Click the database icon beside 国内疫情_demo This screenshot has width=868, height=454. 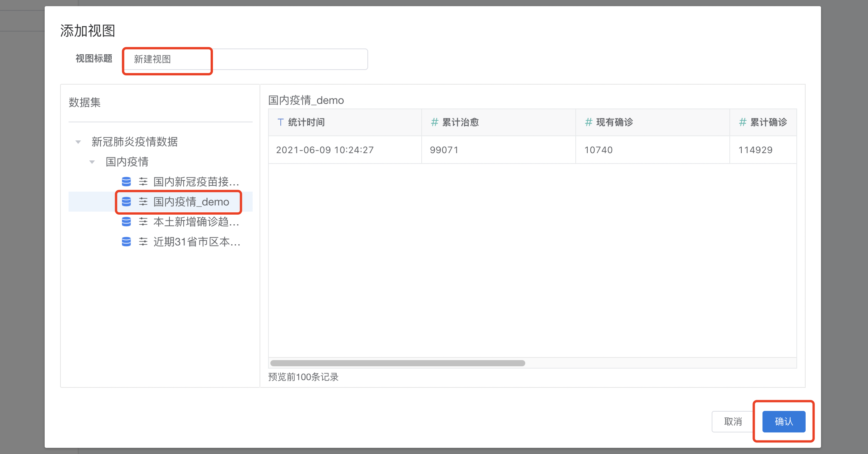(x=126, y=201)
